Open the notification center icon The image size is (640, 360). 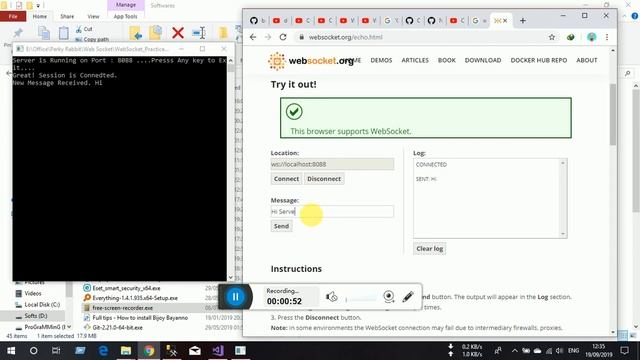click(x=624, y=351)
